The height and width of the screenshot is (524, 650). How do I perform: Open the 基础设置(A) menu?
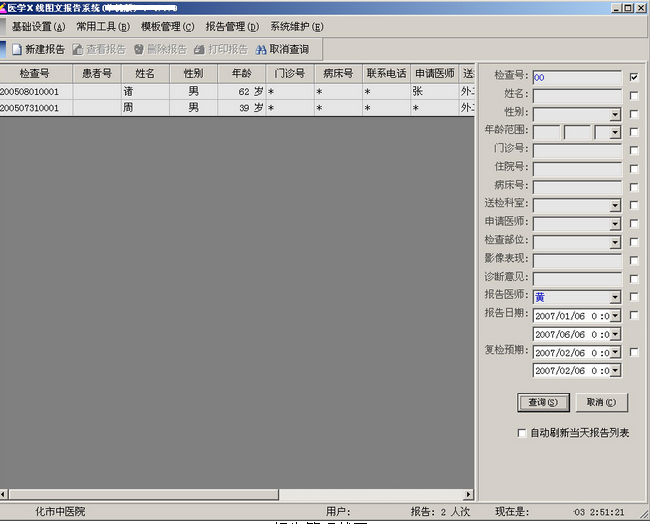(38, 27)
